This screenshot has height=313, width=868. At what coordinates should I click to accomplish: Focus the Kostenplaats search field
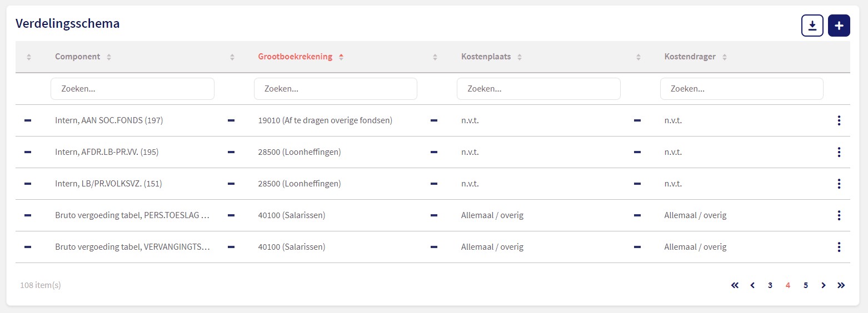tap(538, 89)
